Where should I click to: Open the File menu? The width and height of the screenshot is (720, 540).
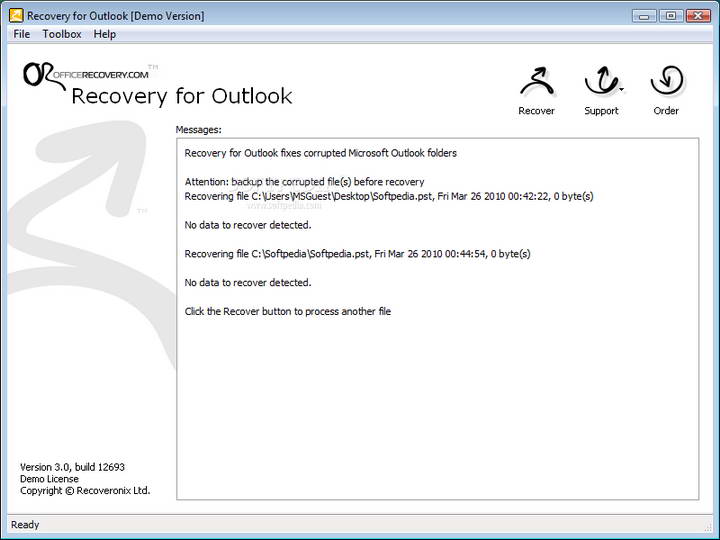click(22, 34)
